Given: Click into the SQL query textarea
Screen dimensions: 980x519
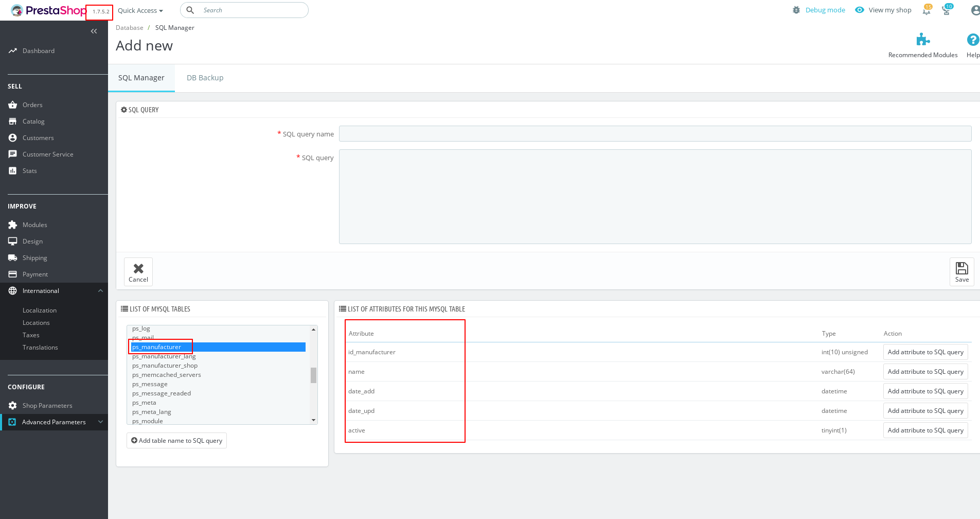Looking at the screenshot, I should pyautogui.click(x=655, y=197).
